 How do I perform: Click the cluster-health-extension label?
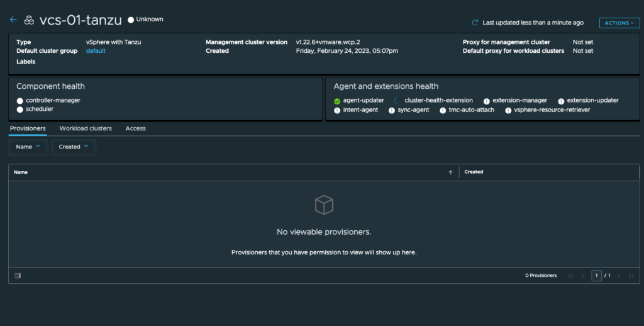(x=438, y=100)
